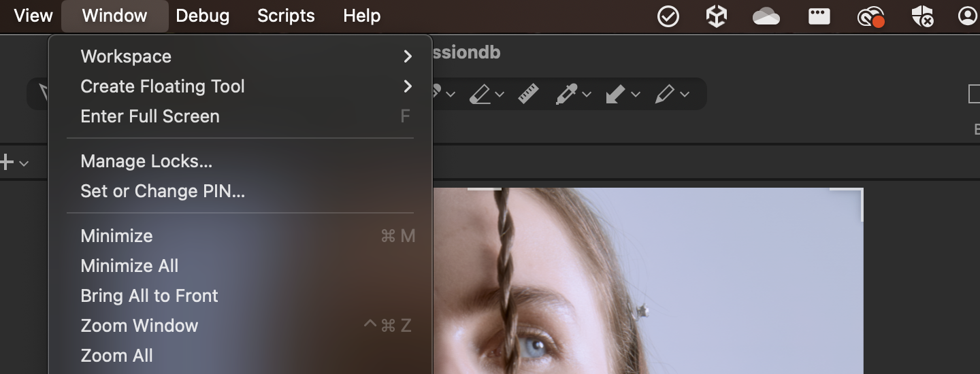
Task: Open Creative Cloud status icon
Action: pos(870,16)
